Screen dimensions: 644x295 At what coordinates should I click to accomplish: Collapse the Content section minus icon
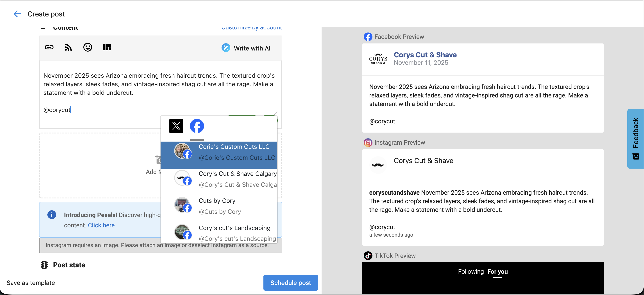(43, 28)
